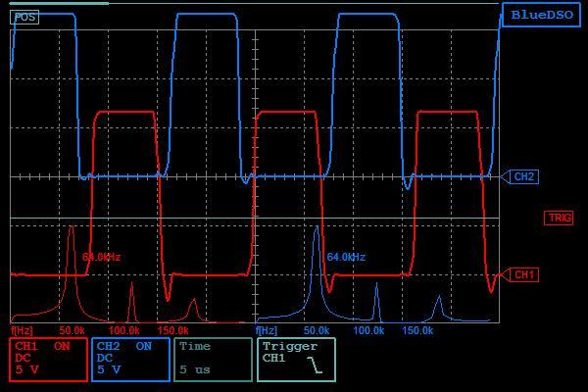
Task: Toggle the CH1 ON state text
Action: tap(62, 346)
